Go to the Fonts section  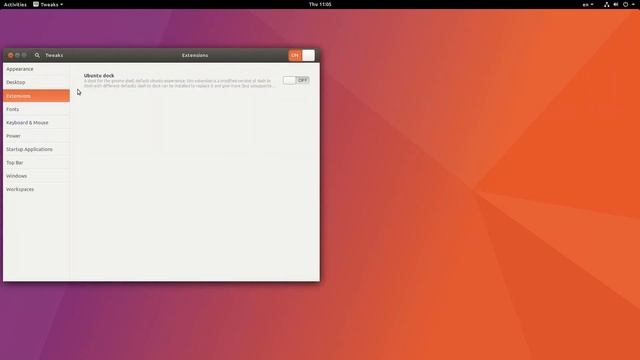point(36,109)
